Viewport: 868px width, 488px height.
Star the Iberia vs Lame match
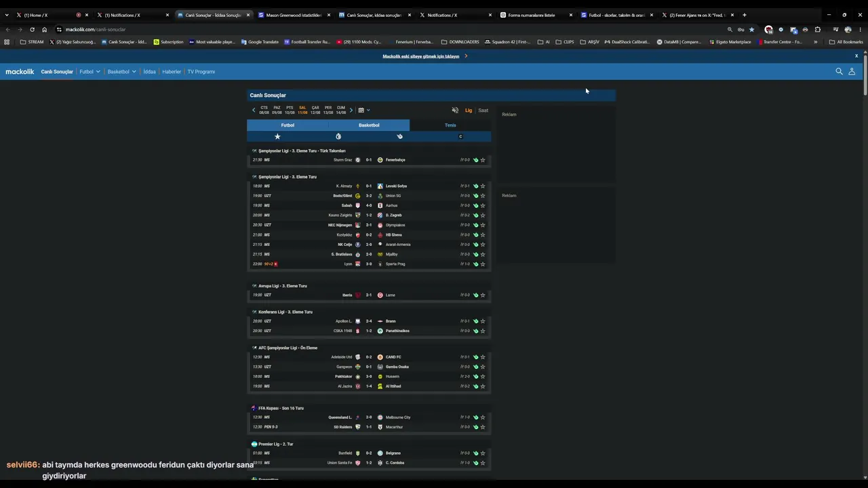click(x=483, y=295)
